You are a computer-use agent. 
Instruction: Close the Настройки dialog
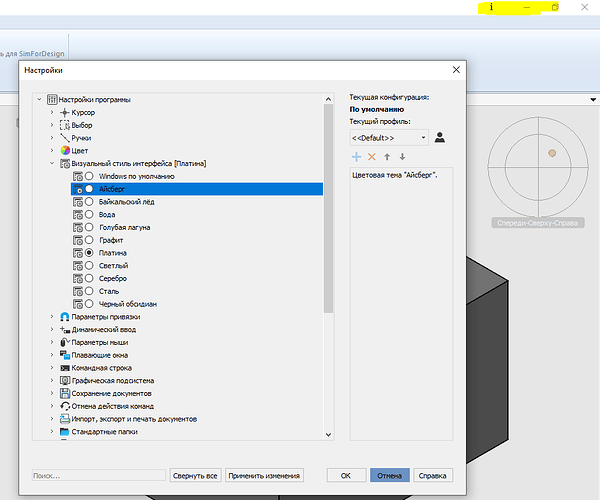pos(456,70)
